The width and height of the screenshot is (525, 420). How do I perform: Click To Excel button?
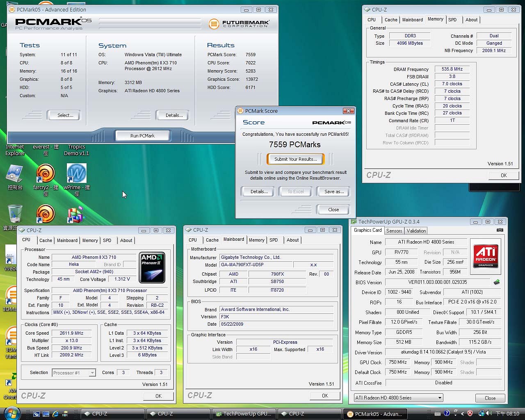[295, 192]
